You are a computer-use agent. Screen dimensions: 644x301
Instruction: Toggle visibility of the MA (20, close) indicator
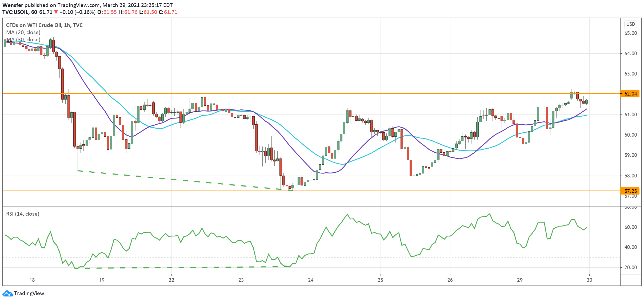[x=23, y=32]
